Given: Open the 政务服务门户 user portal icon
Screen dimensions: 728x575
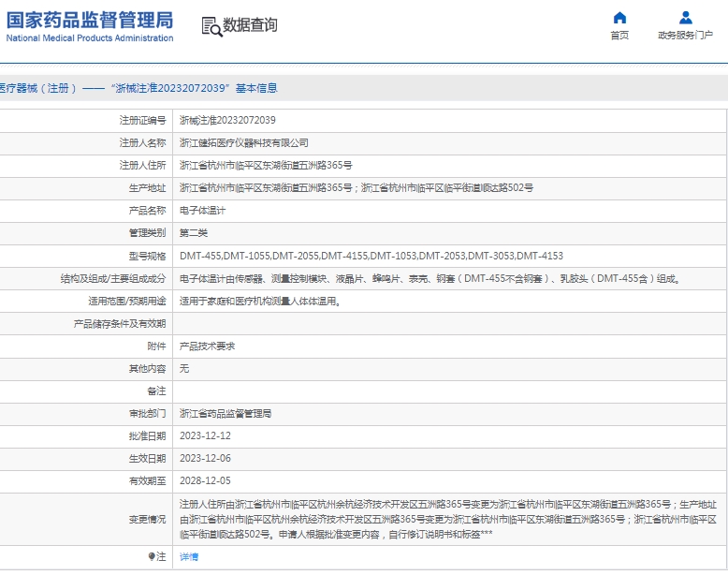Looking at the screenshot, I should point(685,18).
